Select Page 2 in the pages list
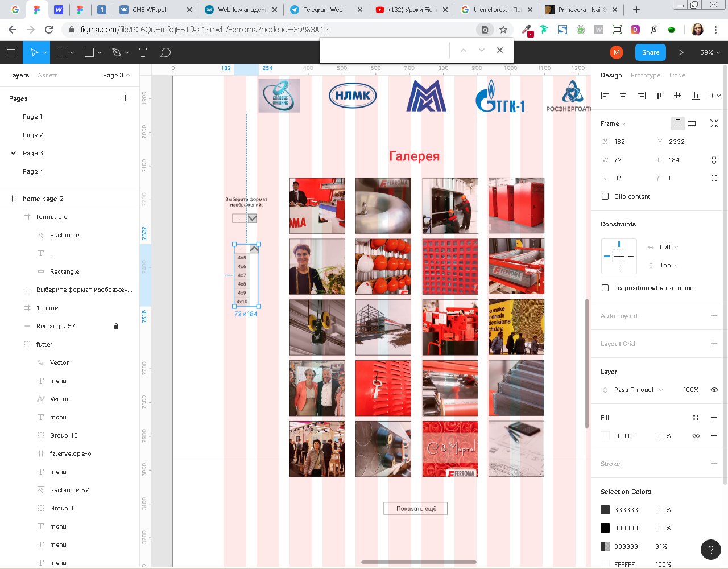This screenshot has width=728, height=569. [33, 135]
